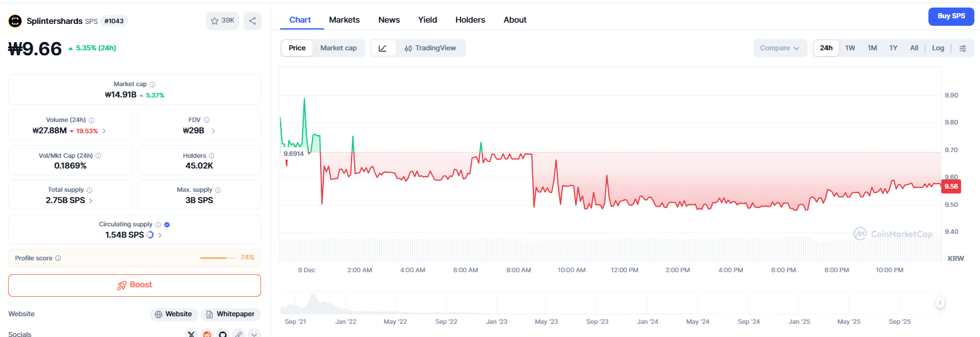The height and width of the screenshot is (337, 980).
Task: Open the X (Twitter) social link
Action: pos(192,334)
